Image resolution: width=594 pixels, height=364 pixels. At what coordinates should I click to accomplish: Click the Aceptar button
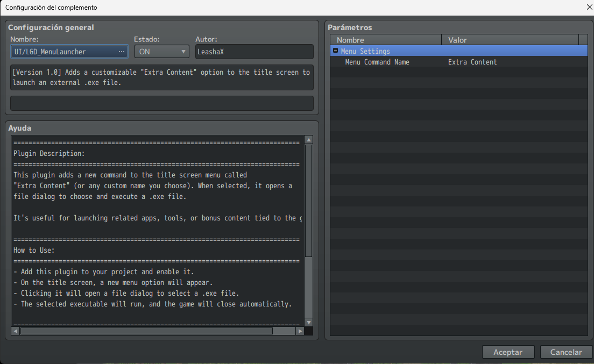(508, 352)
